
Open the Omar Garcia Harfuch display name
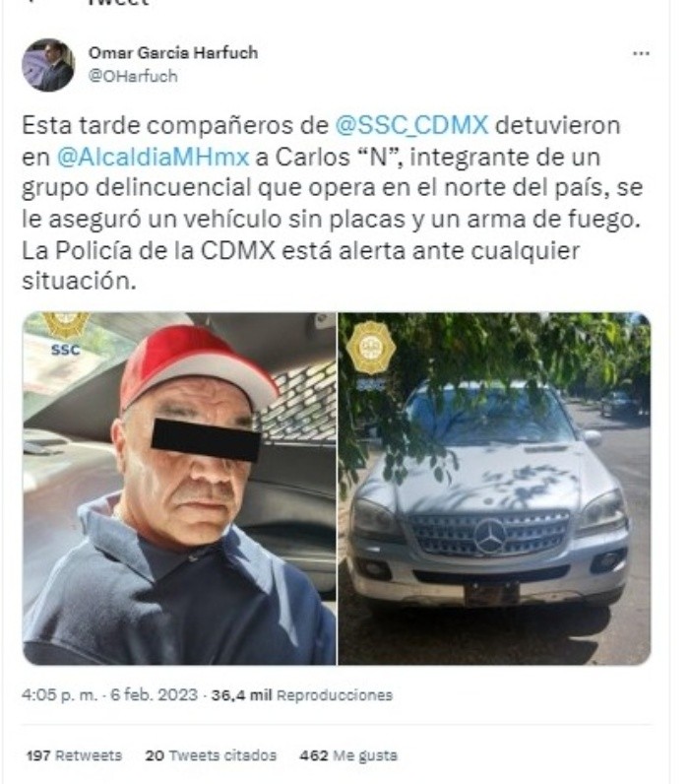(173, 52)
